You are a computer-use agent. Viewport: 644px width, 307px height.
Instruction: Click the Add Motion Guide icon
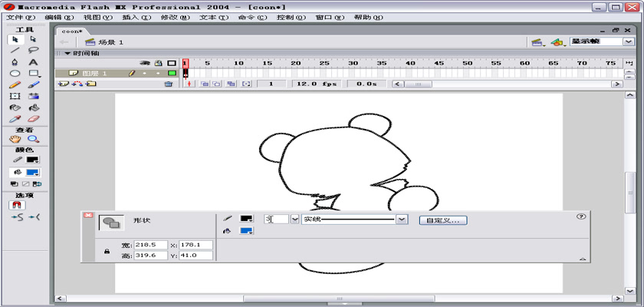(77, 84)
